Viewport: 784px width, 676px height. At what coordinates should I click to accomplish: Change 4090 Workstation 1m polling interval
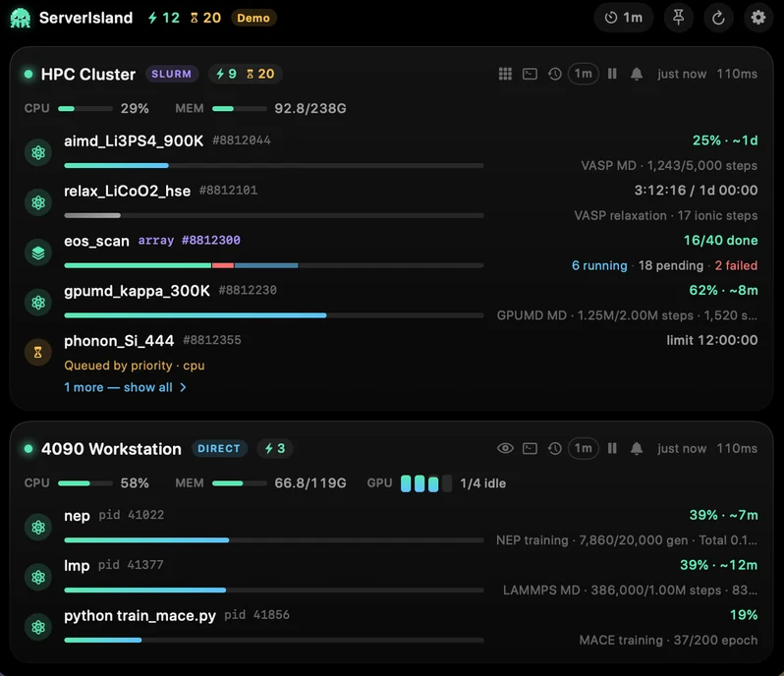point(583,448)
